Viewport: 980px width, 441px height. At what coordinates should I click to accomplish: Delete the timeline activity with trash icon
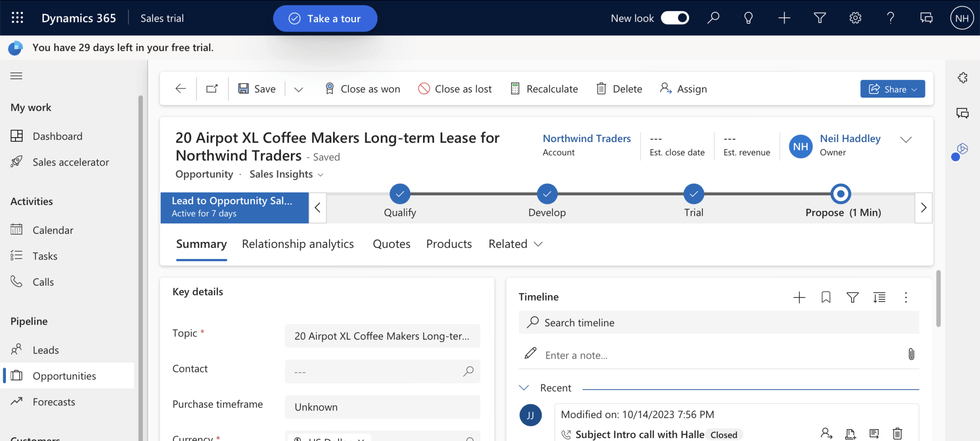coord(897,433)
